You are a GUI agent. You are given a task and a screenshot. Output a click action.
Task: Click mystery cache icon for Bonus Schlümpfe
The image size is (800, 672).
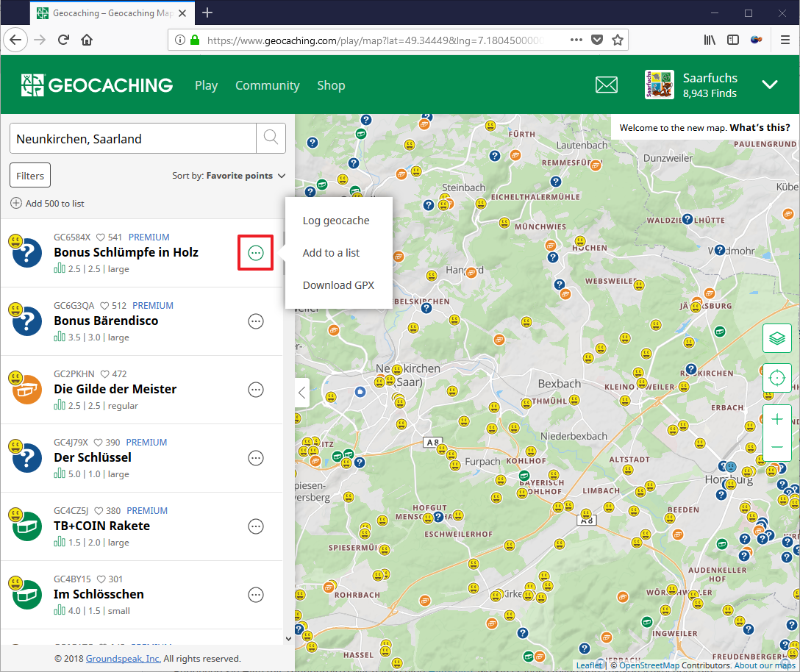coord(27,253)
